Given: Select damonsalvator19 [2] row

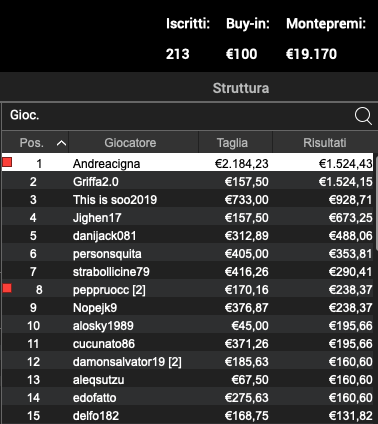Looking at the screenshot, I should [187, 362].
